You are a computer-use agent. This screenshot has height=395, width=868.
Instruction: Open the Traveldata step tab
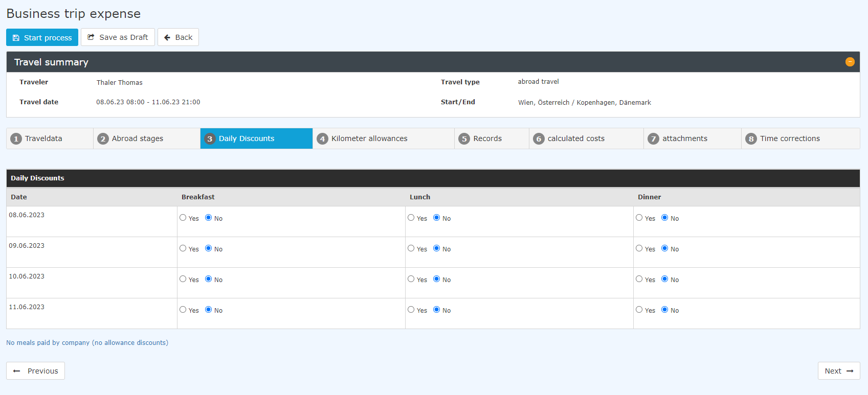click(50, 138)
